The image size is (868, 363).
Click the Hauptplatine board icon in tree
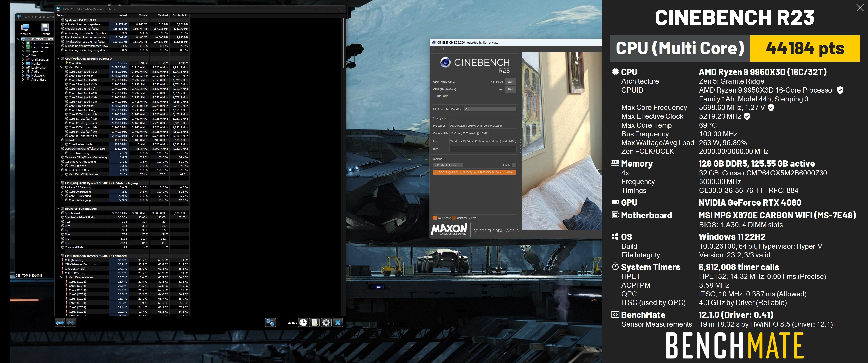pyautogui.click(x=28, y=47)
